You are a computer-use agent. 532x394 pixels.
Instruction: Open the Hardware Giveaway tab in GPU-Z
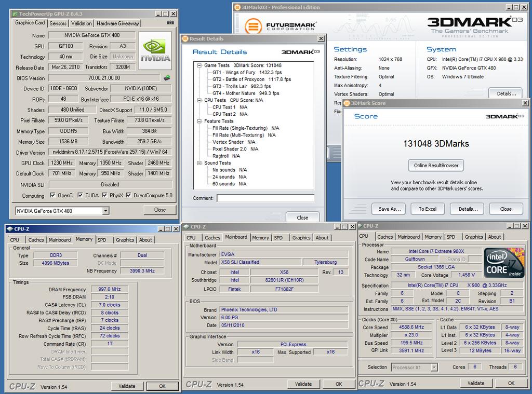coord(117,23)
